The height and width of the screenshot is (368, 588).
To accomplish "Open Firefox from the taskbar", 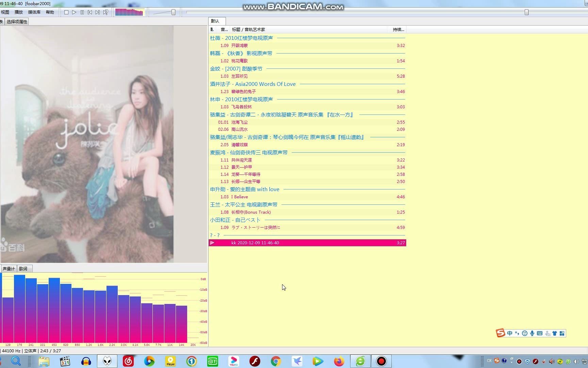I will 339,361.
